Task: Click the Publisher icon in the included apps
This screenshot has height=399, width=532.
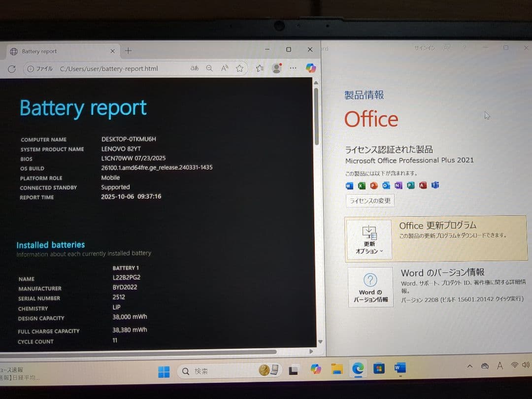Action: (x=410, y=186)
